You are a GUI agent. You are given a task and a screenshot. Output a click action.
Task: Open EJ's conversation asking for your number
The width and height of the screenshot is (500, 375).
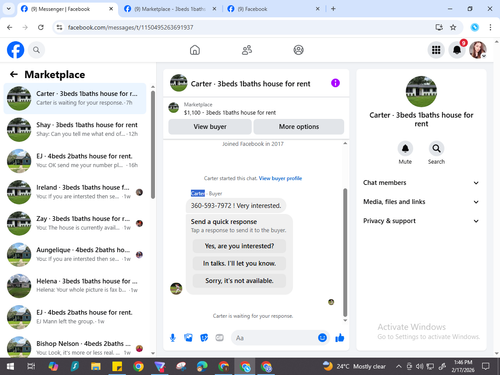[75, 161]
